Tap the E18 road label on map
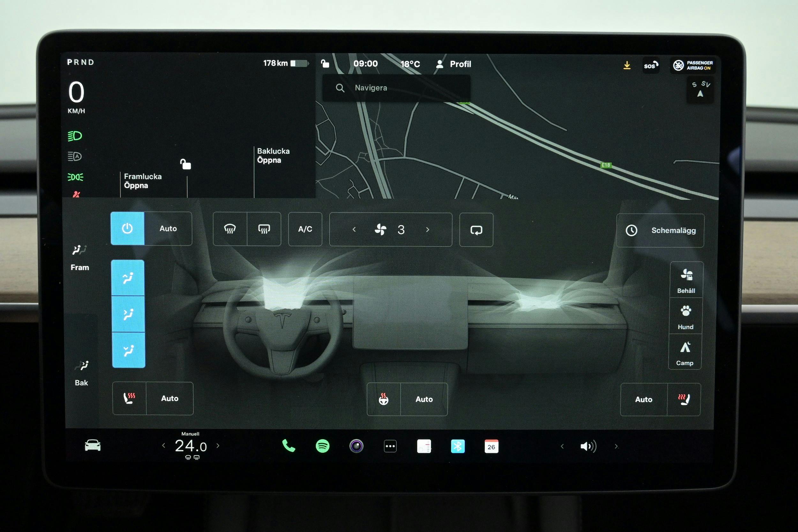Image resolution: width=798 pixels, height=532 pixels. [x=606, y=165]
